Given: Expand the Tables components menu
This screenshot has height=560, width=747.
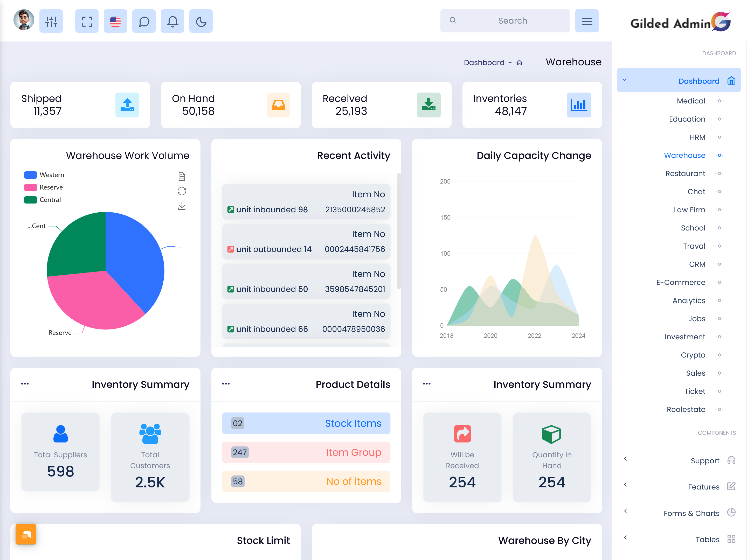Looking at the screenshot, I should pos(679,540).
